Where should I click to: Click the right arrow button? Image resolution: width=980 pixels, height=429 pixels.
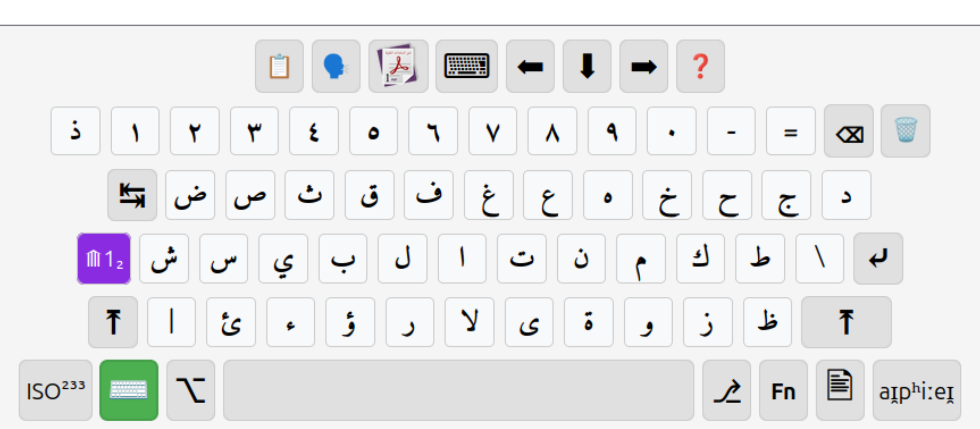(x=643, y=66)
